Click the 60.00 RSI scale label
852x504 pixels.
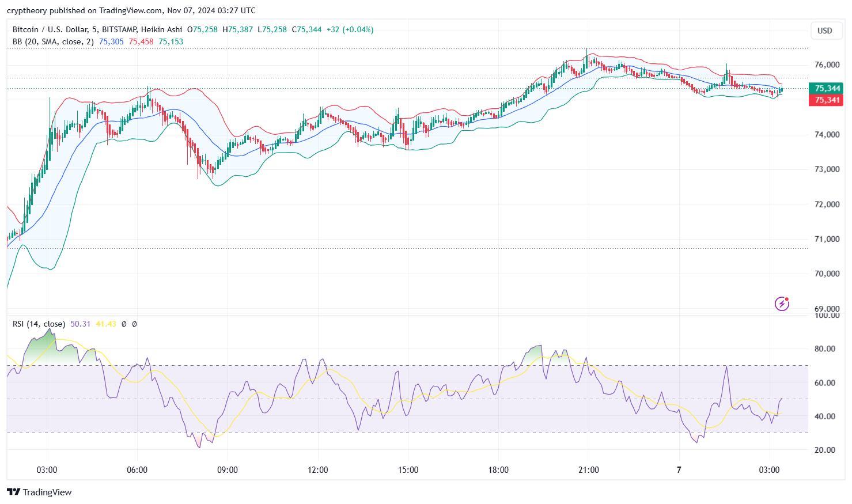825,382
